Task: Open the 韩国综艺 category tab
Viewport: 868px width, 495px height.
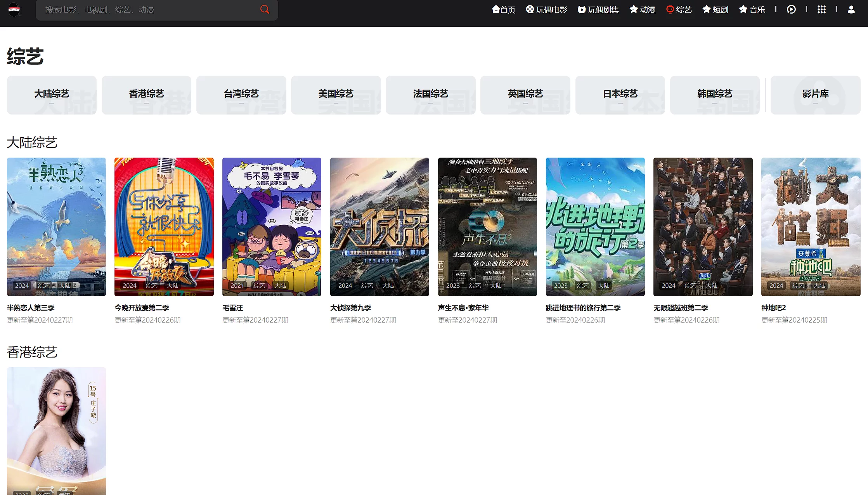Action: [715, 94]
